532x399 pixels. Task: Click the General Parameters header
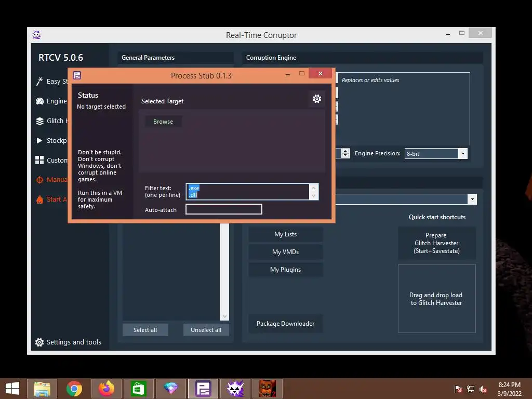(148, 58)
